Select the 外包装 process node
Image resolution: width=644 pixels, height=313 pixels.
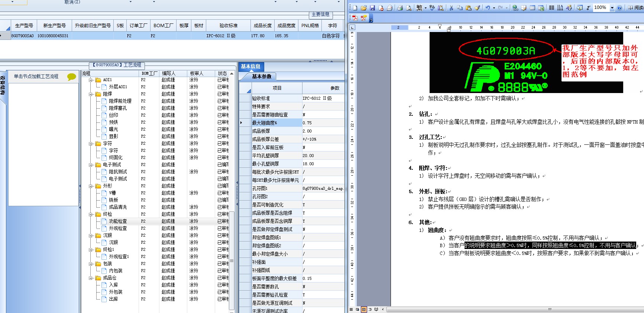point(116,292)
